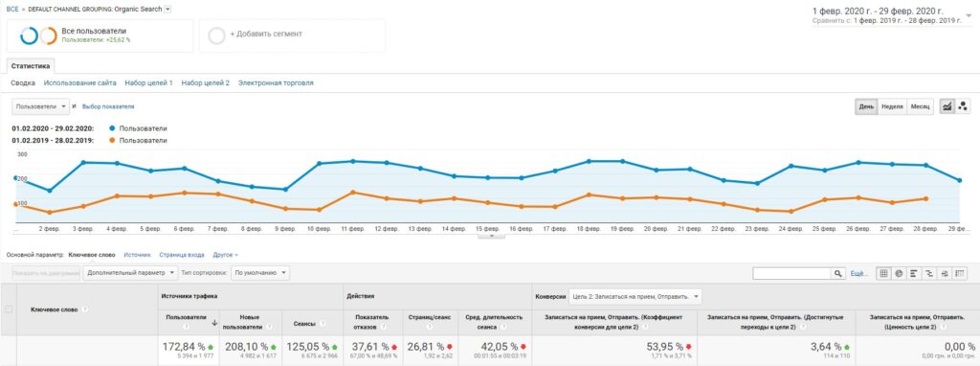Click the 125,05 % sessions value

coord(308,347)
